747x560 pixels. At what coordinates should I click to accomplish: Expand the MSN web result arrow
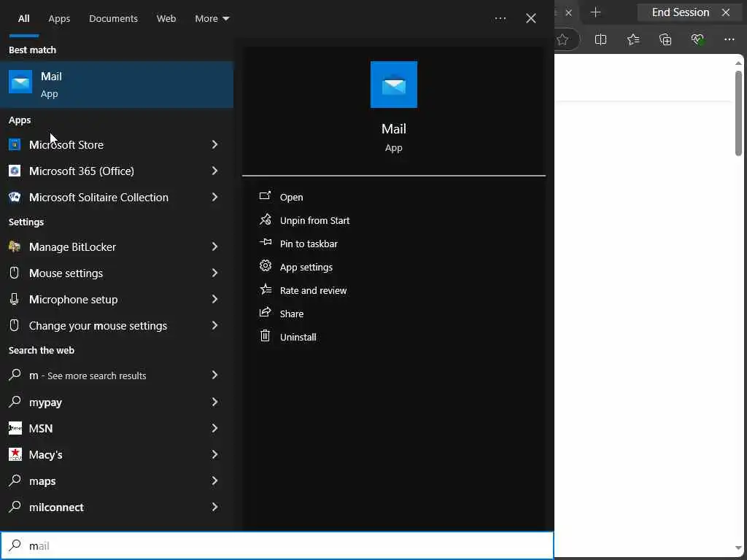coord(215,428)
